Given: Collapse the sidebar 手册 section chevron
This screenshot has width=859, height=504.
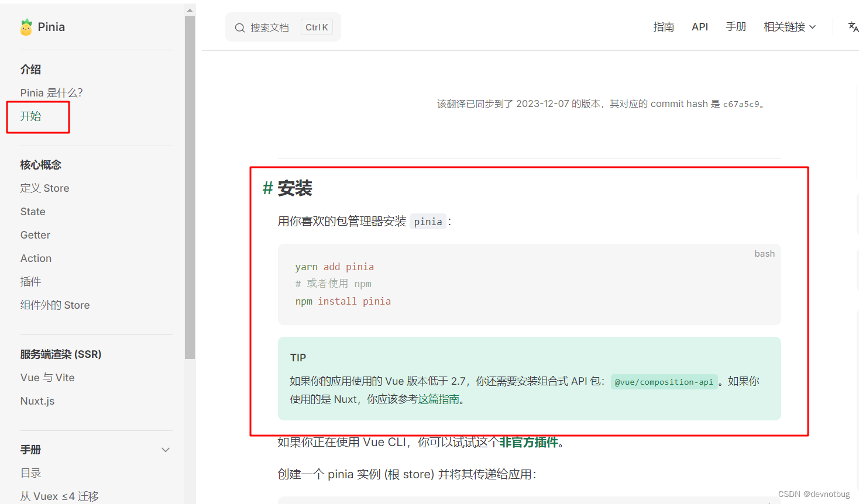Looking at the screenshot, I should pos(166,450).
